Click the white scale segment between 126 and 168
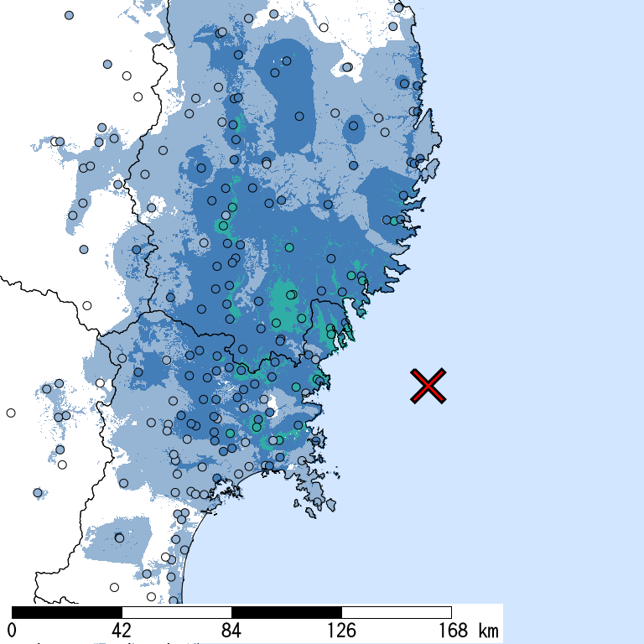The image size is (644, 644). pyautogui.click(x=397, y=612)
